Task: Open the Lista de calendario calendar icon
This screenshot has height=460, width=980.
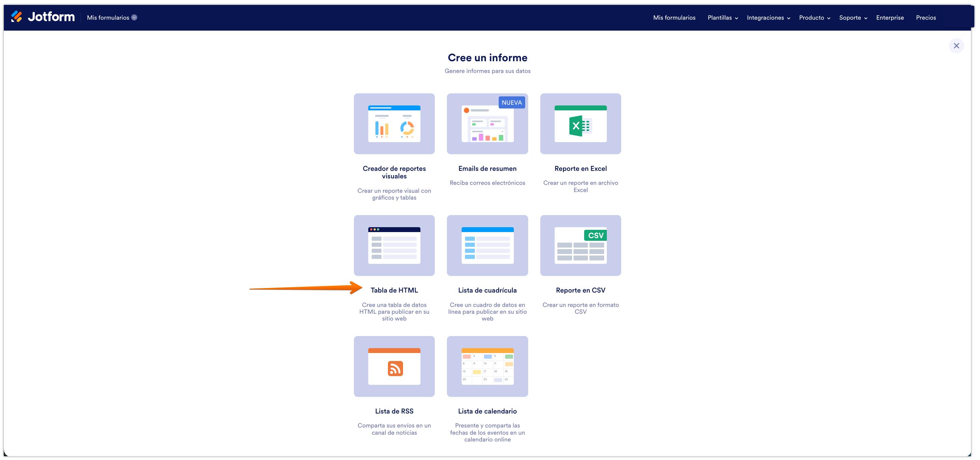Action: point(487,366)
